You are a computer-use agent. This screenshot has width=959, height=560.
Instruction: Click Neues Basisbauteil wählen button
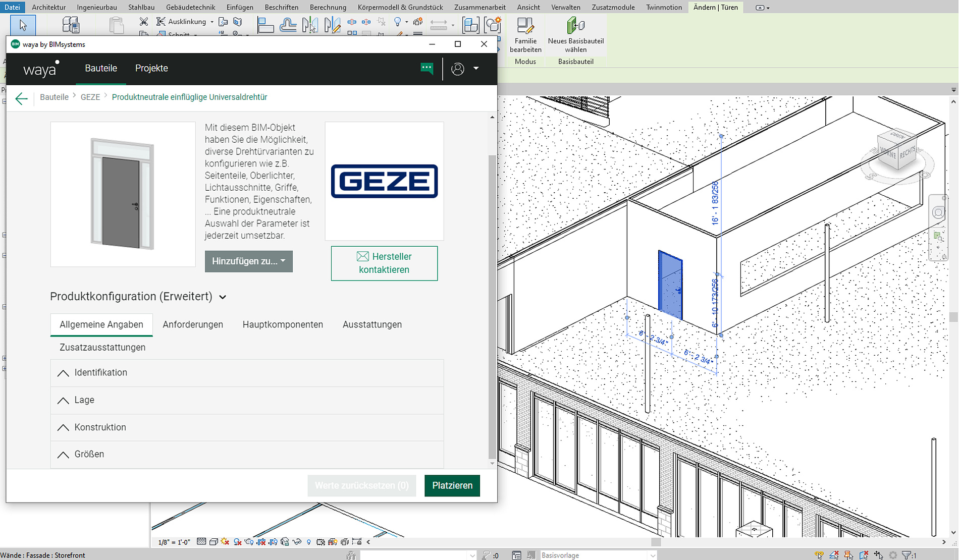pyautogui.click(x=576, y=35)
